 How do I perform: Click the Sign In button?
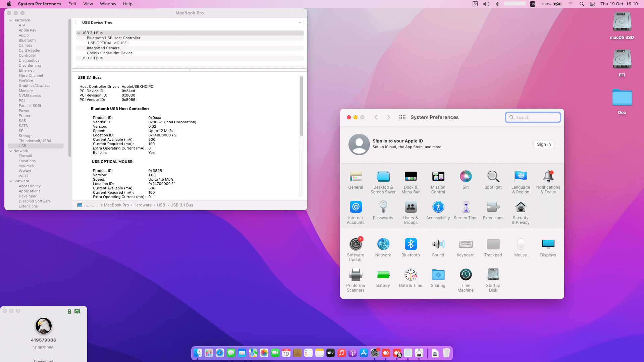[x=543, y=144]
